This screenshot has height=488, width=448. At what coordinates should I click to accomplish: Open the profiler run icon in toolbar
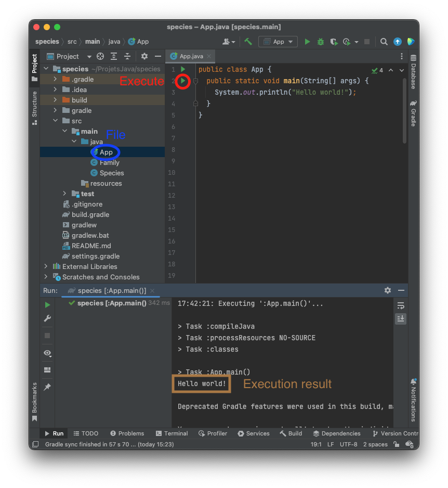tap(347, 42)
